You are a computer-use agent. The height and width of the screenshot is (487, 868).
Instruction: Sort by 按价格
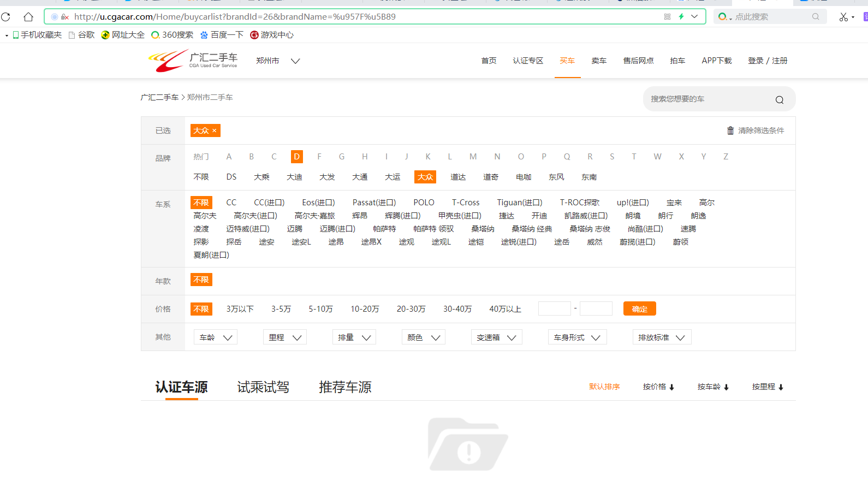658,387
